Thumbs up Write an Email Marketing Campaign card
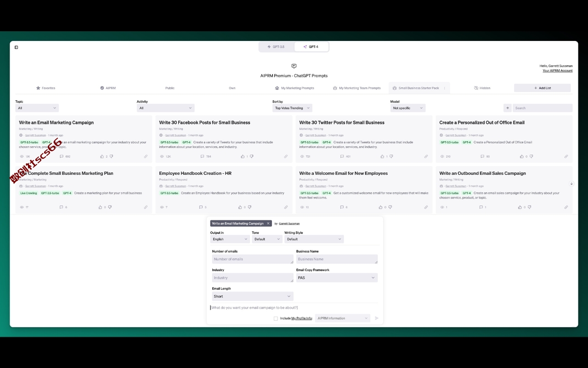The image size is (588, 368). tap(102, 156)
